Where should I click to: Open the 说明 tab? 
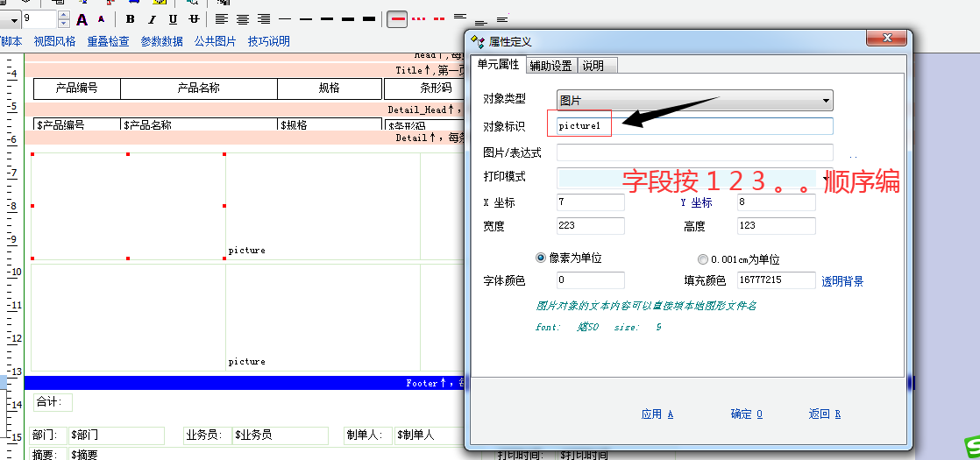[593, 66]
